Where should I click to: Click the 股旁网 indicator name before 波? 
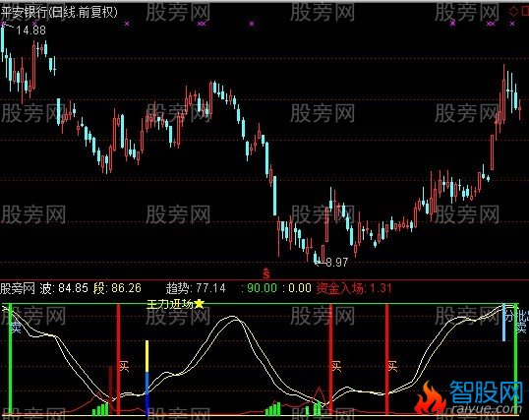(x=18, y=288)
